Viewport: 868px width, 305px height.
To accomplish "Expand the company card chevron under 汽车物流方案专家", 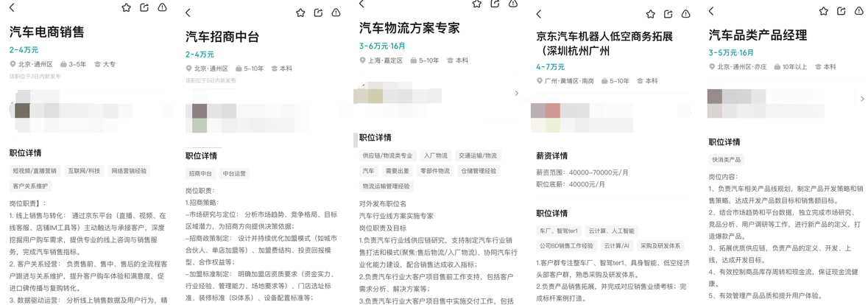I will coord(516,94).
